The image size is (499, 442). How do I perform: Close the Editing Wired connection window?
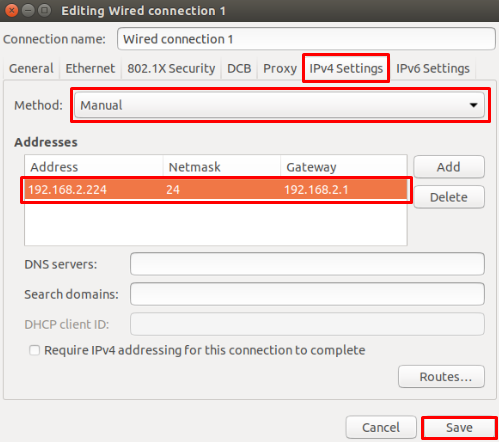coord(12,10)
